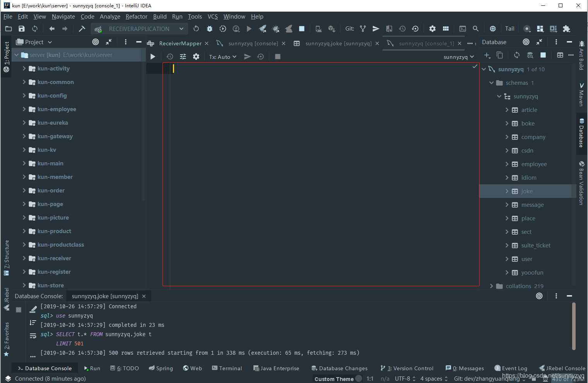Open Settings gear in main toolbar

coord(432,29)
